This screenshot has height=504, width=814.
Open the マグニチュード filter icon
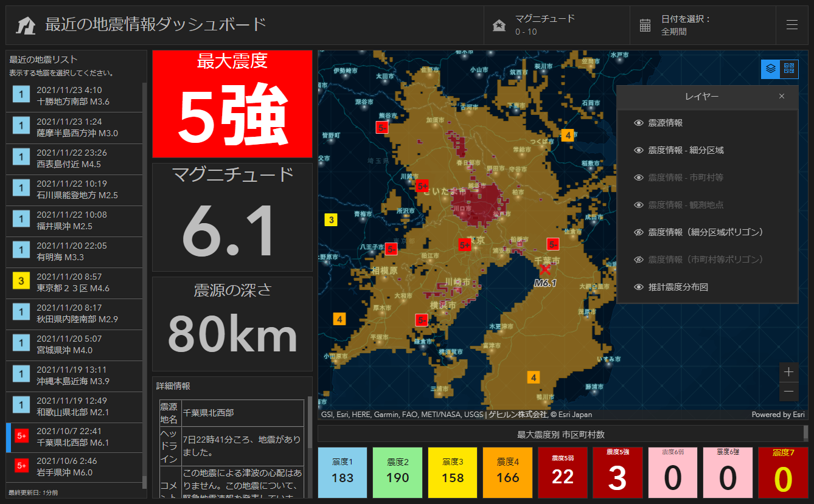(x=499, y=26)
